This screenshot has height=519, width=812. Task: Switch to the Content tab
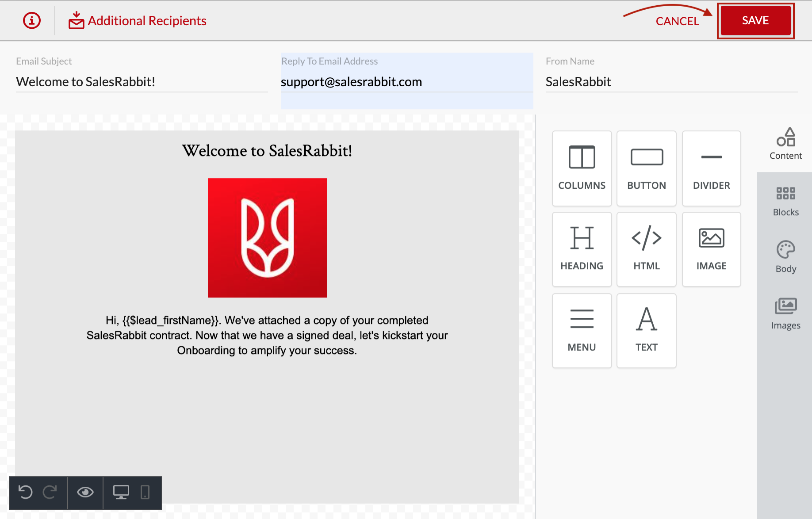pyautogui.click(x=785, y=144)
